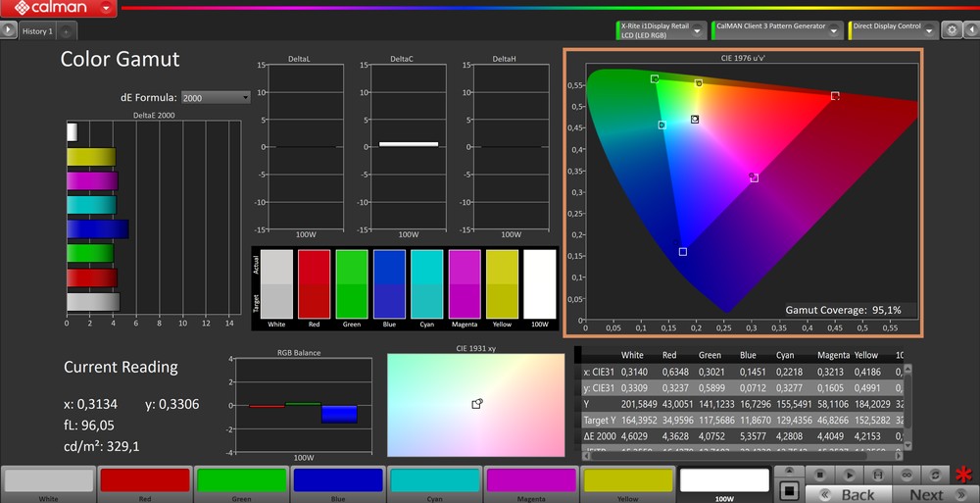Switch to the History 1 tab
This screenshot has width=980, height=503.
37,30
